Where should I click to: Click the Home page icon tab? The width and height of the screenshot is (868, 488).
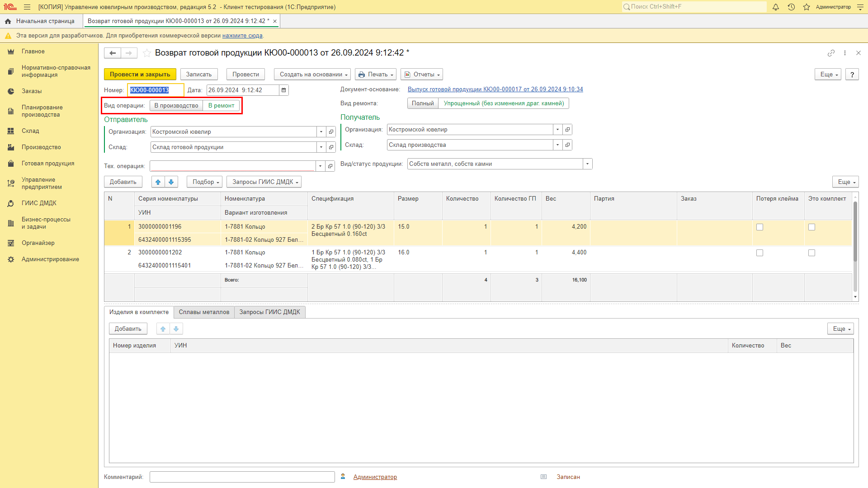coord(8,21)
